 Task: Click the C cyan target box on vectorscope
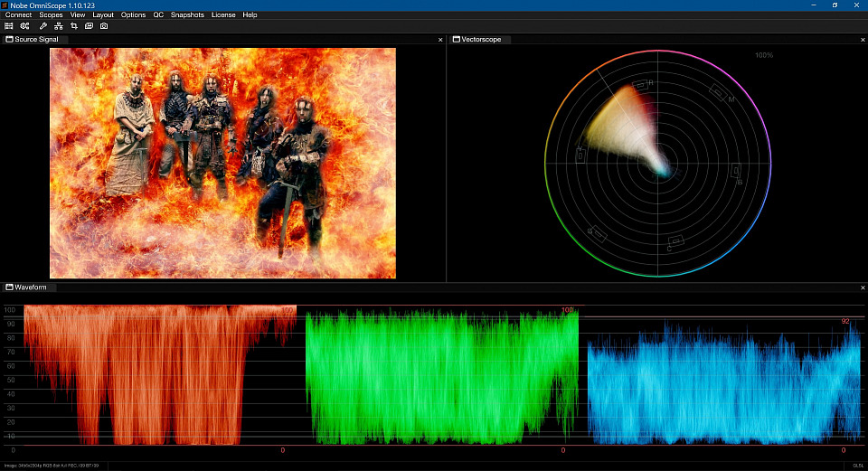[675, 240]
